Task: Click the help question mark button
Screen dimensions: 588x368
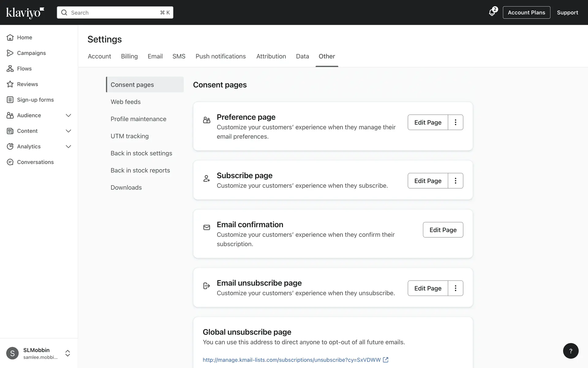Action: (x=571, y=351)
